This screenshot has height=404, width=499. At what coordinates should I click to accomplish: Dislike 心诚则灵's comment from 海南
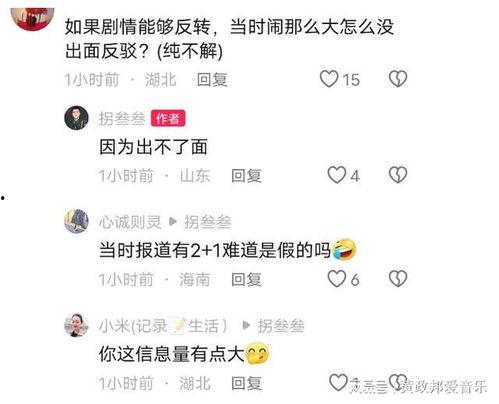pos(398,278)
